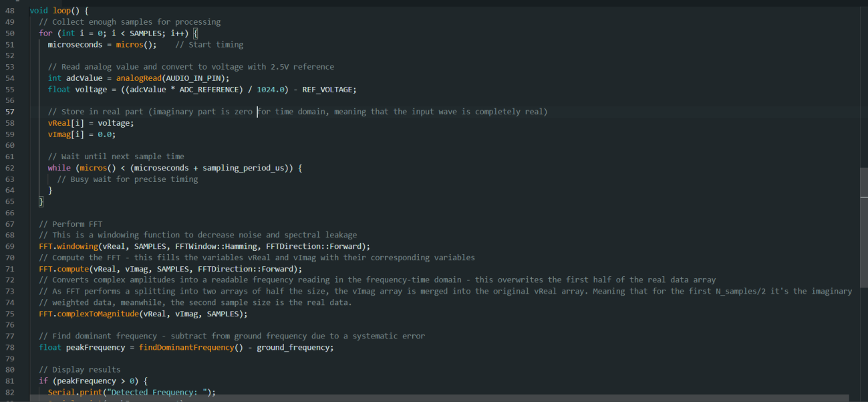Click line number 78 in the gutter
Screen dimensions: 868x402
point(9,347)
